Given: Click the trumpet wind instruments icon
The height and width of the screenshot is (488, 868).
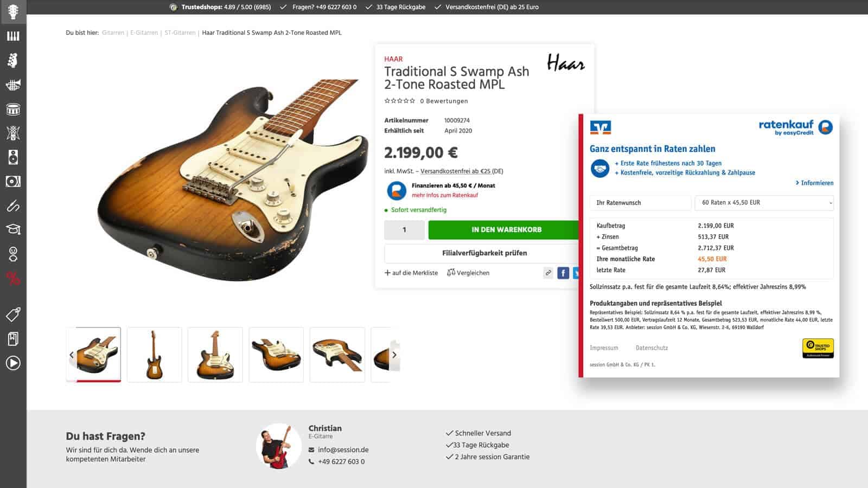Looking at the screenshot, I should tap(13, 85).
